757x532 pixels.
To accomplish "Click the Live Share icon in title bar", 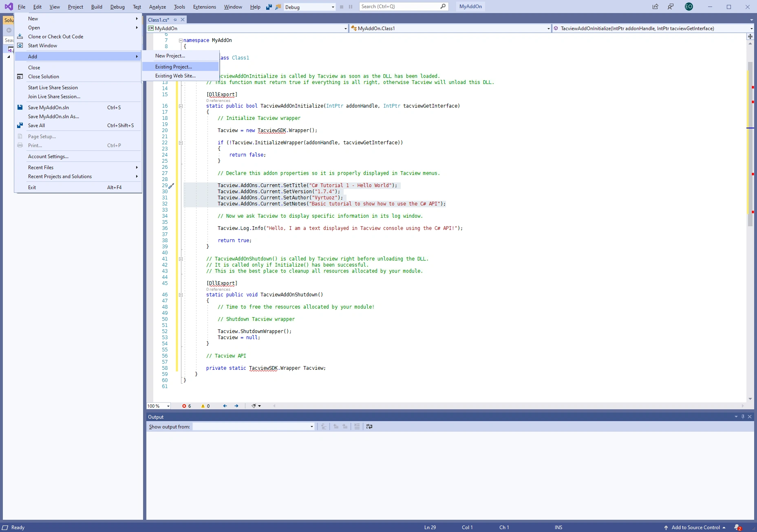I will pyautogui.click(x=655, y=7).
